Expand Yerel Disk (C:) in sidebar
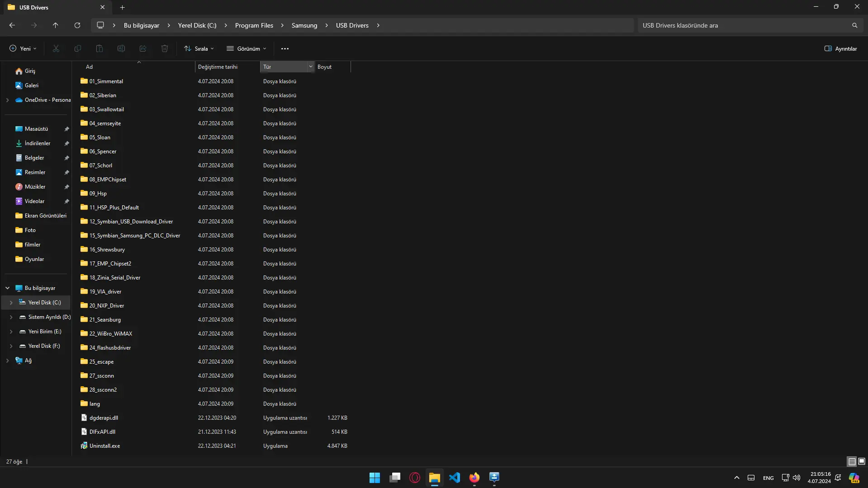Image resolution: width=868 pixels, height=488 pixels. coord(11,303)
